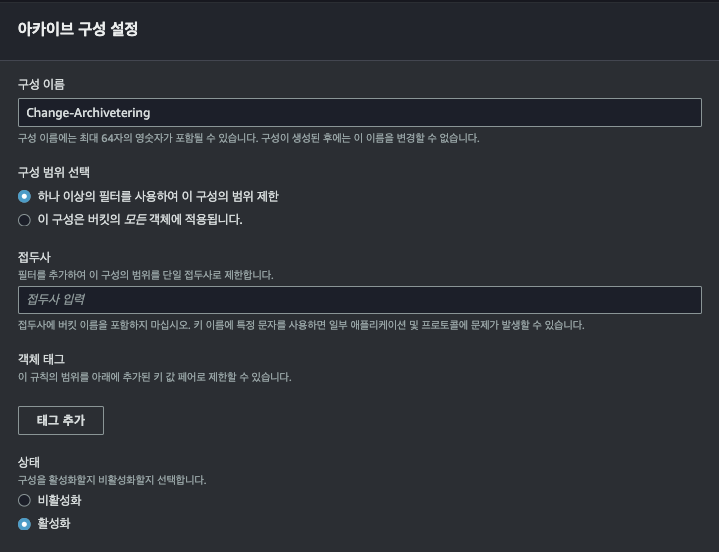The image size is (719, 552).
Task: Click the 이 구성은 버킷의 모든 객체에 label text
Action: coord(140,219)
